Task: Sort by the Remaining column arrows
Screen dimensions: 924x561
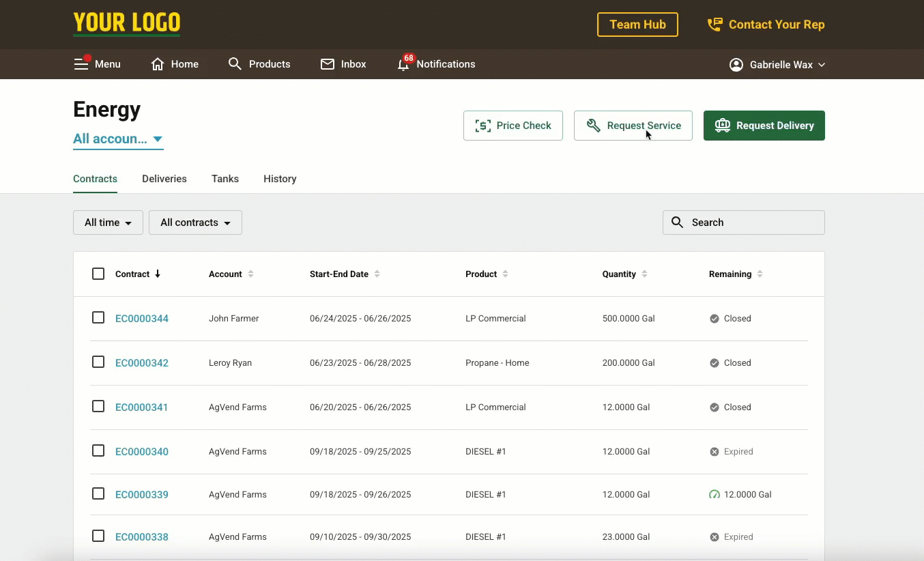Action: (x=760, y=274)
